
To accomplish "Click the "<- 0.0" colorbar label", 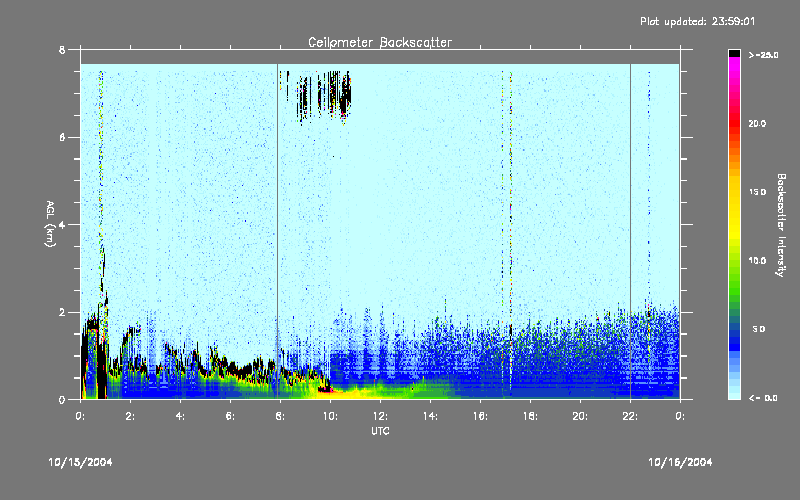I will click(x=763, y=398).
